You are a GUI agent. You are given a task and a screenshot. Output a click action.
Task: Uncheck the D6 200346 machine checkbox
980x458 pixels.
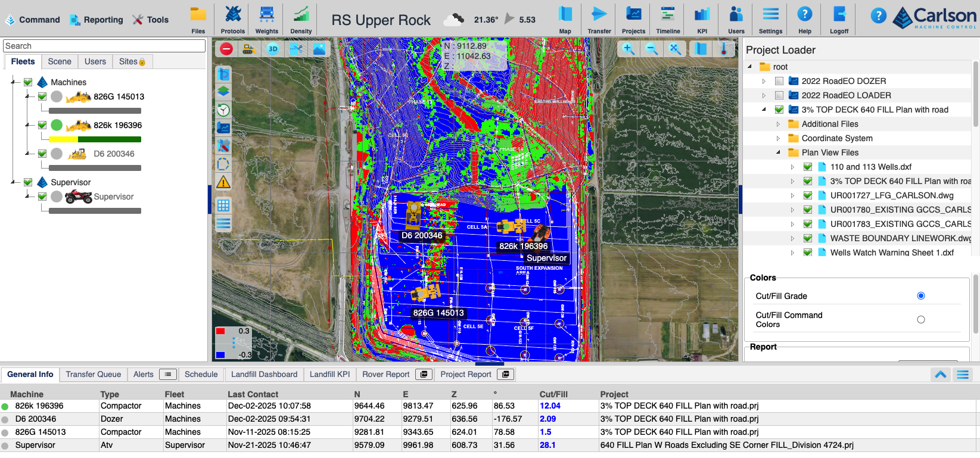coord(42,154)
